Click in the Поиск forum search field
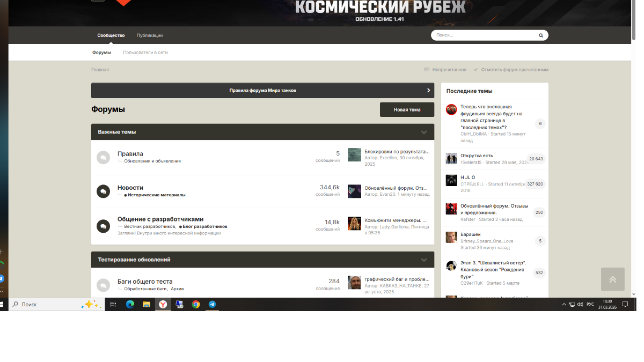Viewport: 644px width, 362px height. click(483, 35)
